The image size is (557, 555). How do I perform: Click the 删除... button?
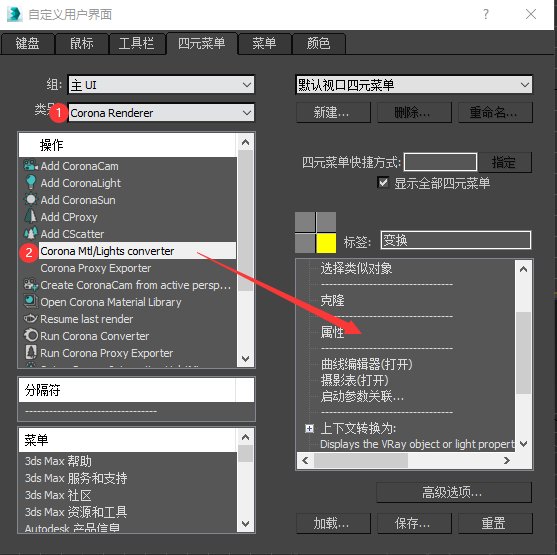coord(414,113)
